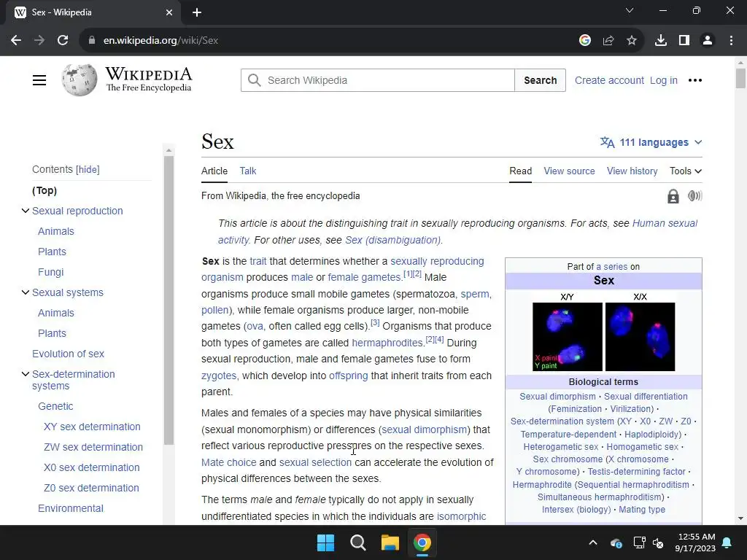
Task: Click the magnifier icon in the search box
Action: pyautogui.click(x=255, y=80)
